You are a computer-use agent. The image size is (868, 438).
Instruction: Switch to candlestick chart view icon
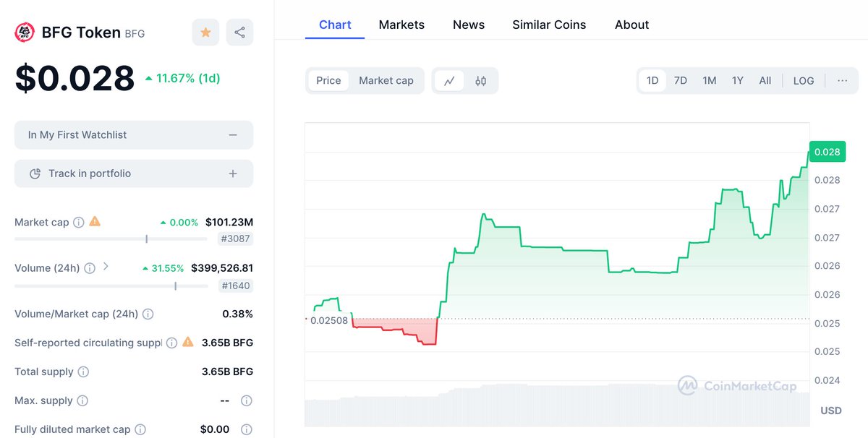481,80
